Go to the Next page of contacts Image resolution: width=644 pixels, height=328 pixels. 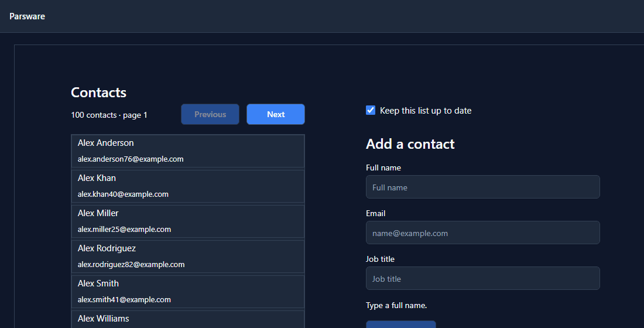276,114
